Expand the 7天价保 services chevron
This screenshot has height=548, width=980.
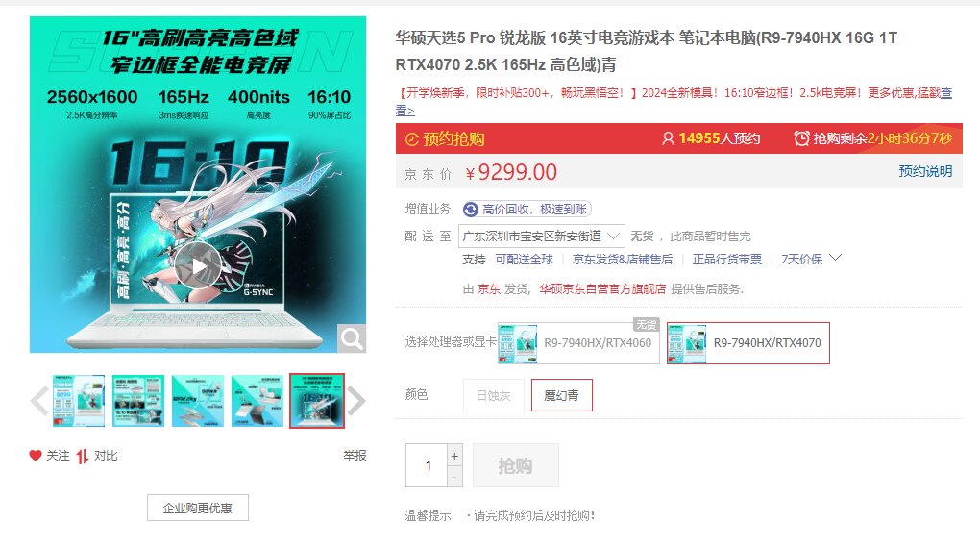pos(836,258)
